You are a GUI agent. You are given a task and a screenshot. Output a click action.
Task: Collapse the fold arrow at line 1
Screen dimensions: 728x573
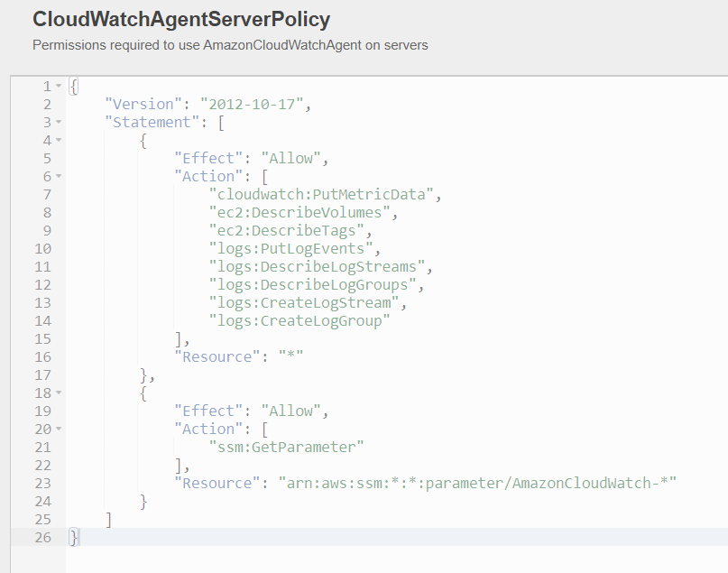point(59,86)
